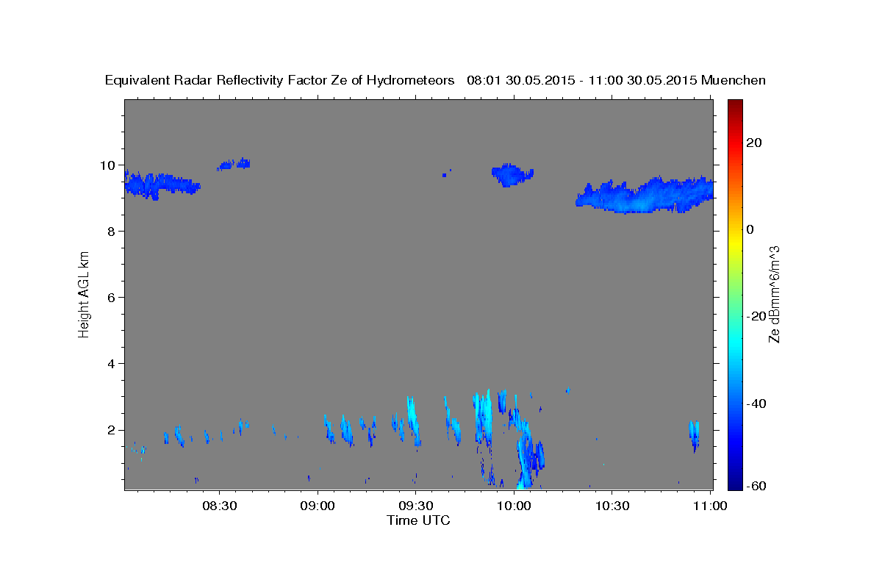The height and width of the screenshot is (588, 882).
Task: Click the colorbar value '-20'
Action: 756,316
